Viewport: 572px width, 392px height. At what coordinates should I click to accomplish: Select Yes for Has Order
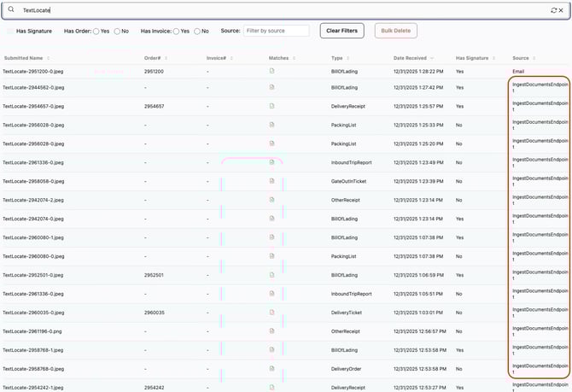(96, 31)
